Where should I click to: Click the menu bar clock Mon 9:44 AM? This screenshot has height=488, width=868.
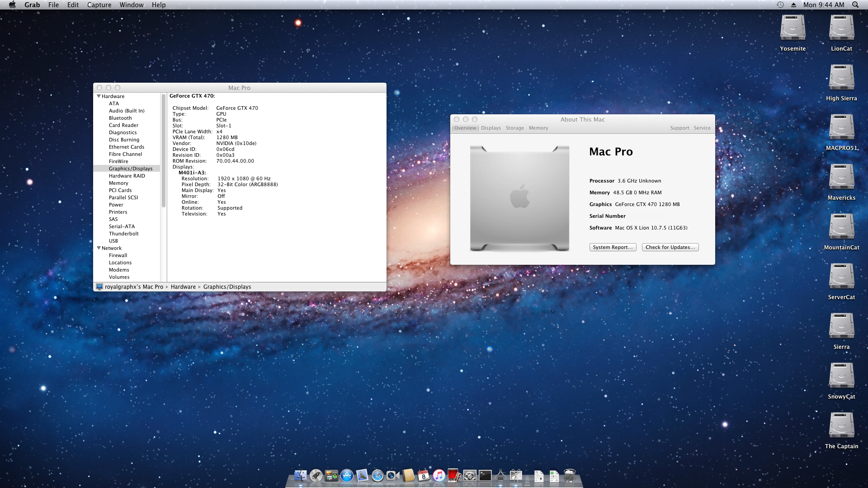tap(824, 5)
